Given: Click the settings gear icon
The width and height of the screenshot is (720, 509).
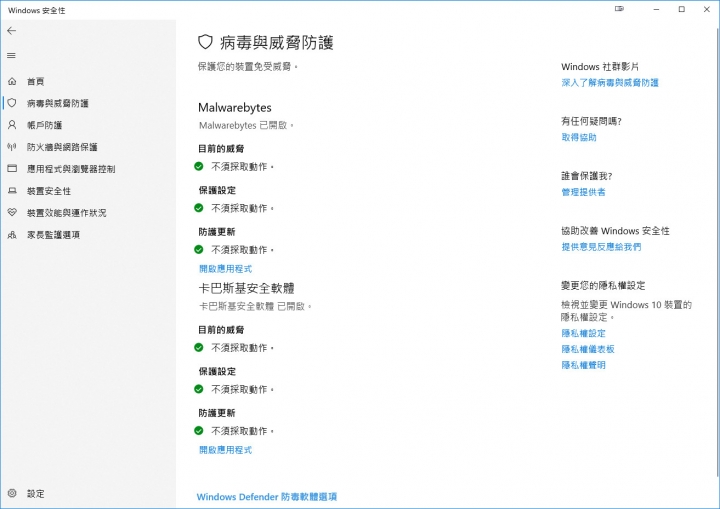Looking at the screenshot, I should coord(12,493).
